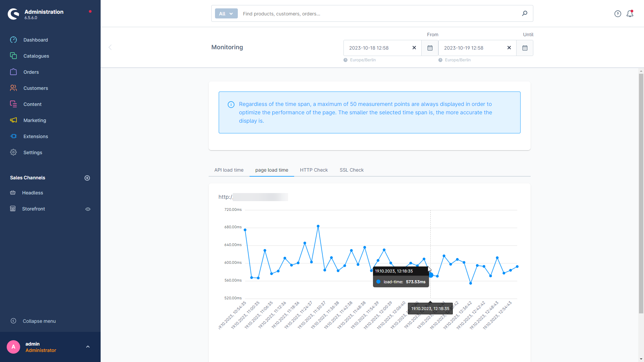This screenshot has height=362, width=644.
Task: Switch to the API load time tab
Action: [x=229, y=170]
